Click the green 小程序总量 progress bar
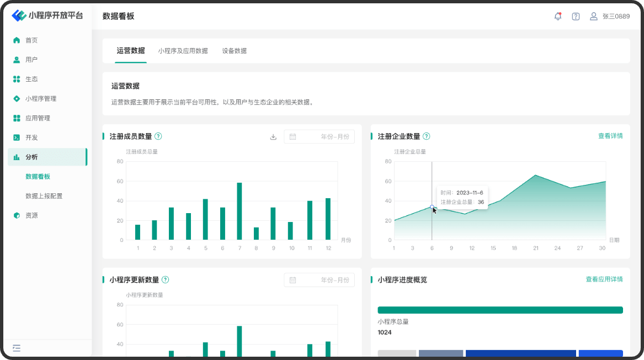The width and height of the screenshot is (644, 360). point(500,310)
